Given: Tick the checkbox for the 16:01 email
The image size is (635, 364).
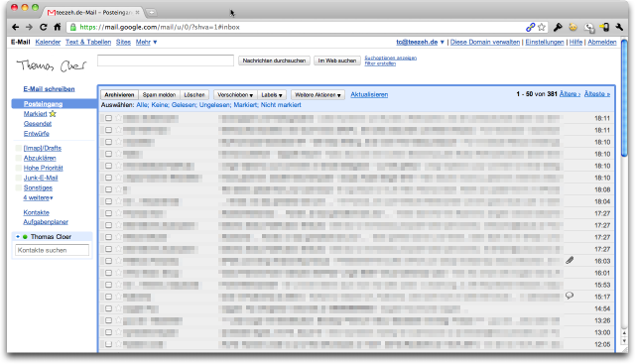Looking at the screenshot, I should pyautogui.click(x=108, y=273).
